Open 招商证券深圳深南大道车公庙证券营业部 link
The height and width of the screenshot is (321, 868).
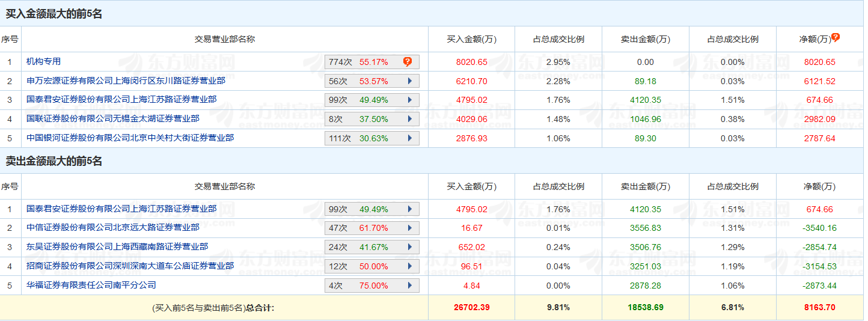click(x=130, y=266)
